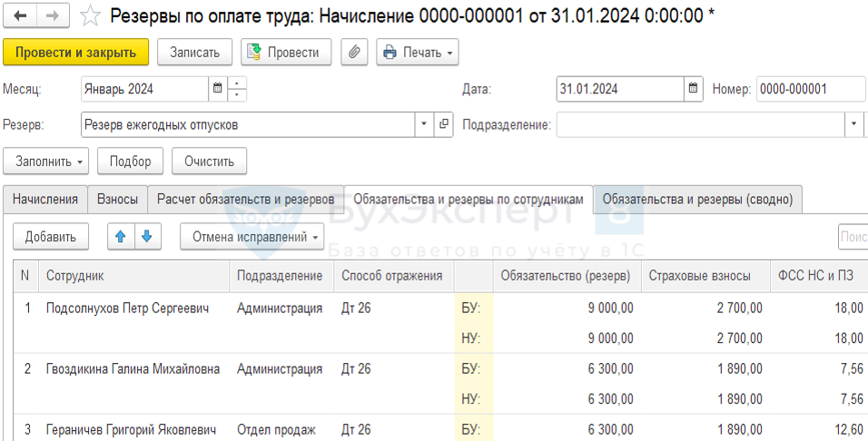Image resolution: width=868 pixels, height=441 pixels.
Task: Expand the Резерв selection list arrow
Action: click(x=424, y=124)
